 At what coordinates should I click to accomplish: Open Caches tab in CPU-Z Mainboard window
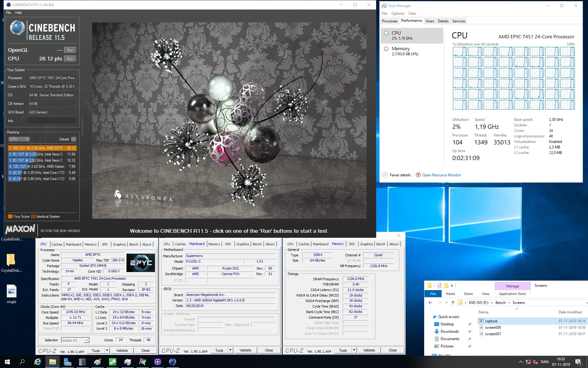point(180,244)
